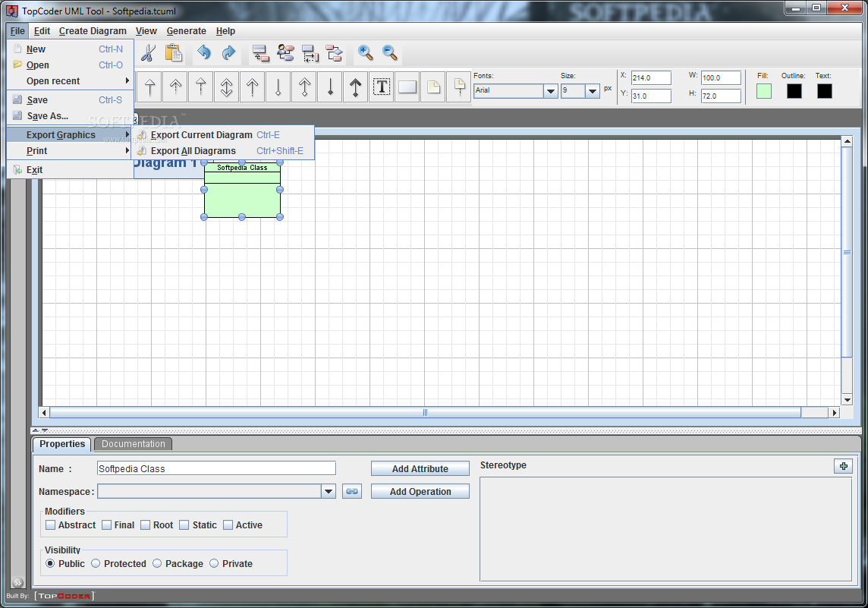Click the Paste clipboard icon
Image resolution: width=868 pixels, height=608 pixels.
point(173,53)
